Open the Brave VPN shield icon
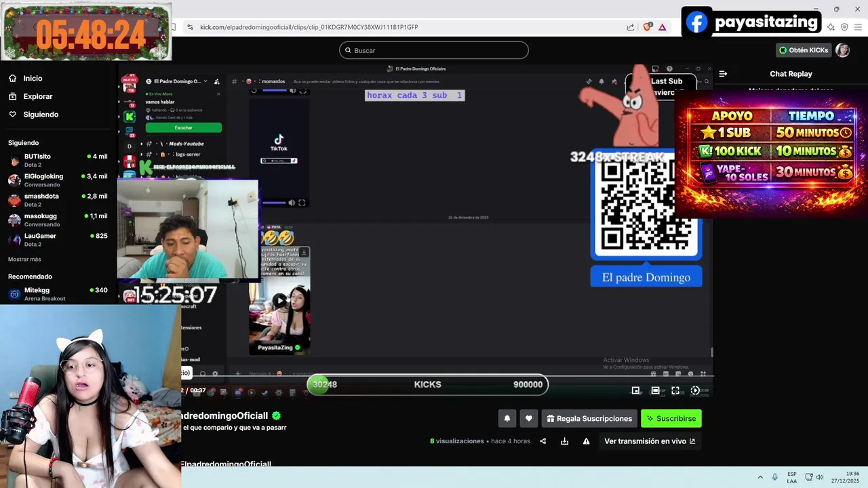Image resolution: width=868 pixels, height=488 pixels. click(x=844, y=27)
